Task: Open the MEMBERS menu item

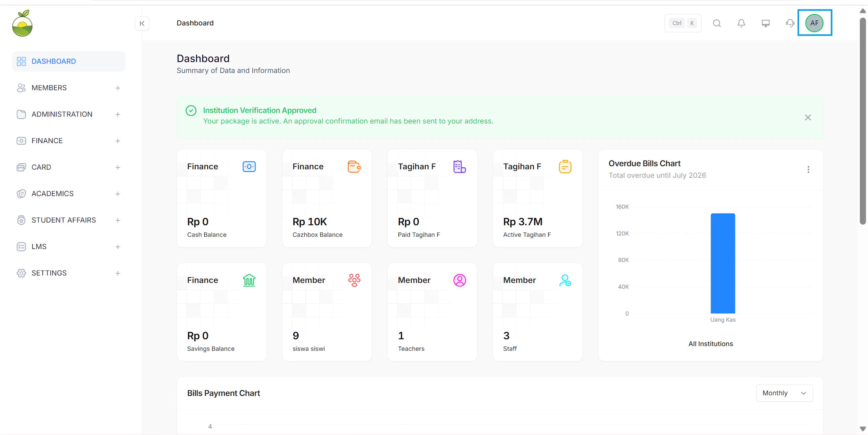Action: coord(69,88)
